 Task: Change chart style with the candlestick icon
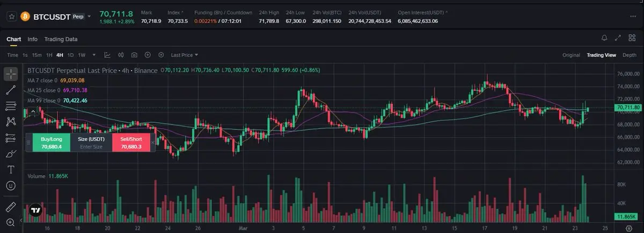coord(121,55)
